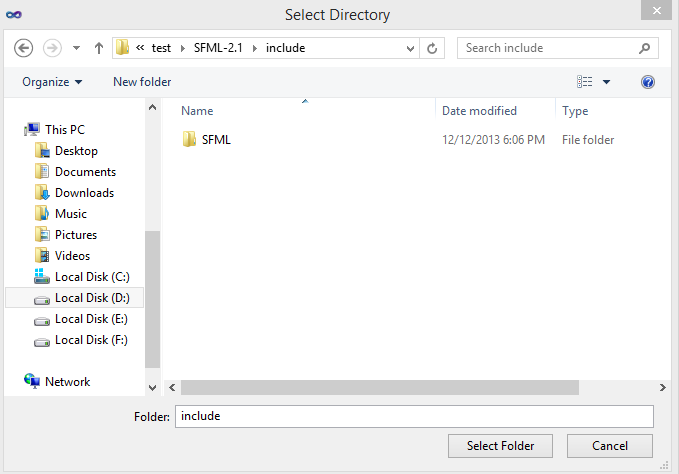Click the E: drive icon

(42, 321)
